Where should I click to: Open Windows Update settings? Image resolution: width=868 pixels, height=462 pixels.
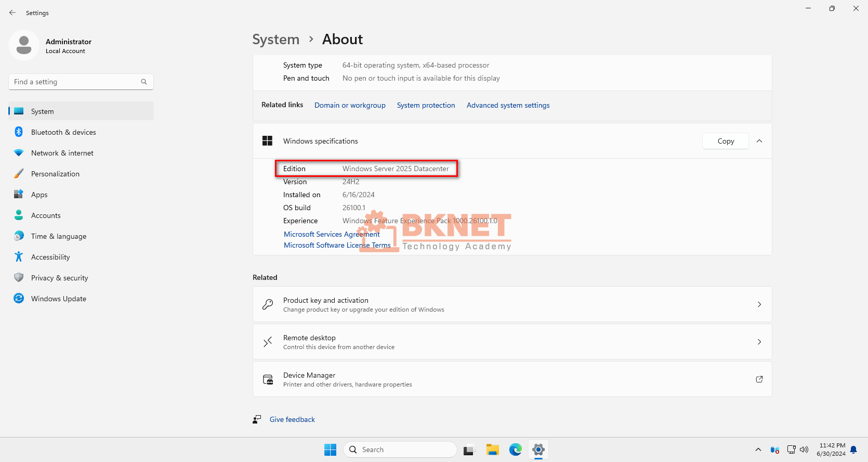pyautogui.click(x=81, y=299)
